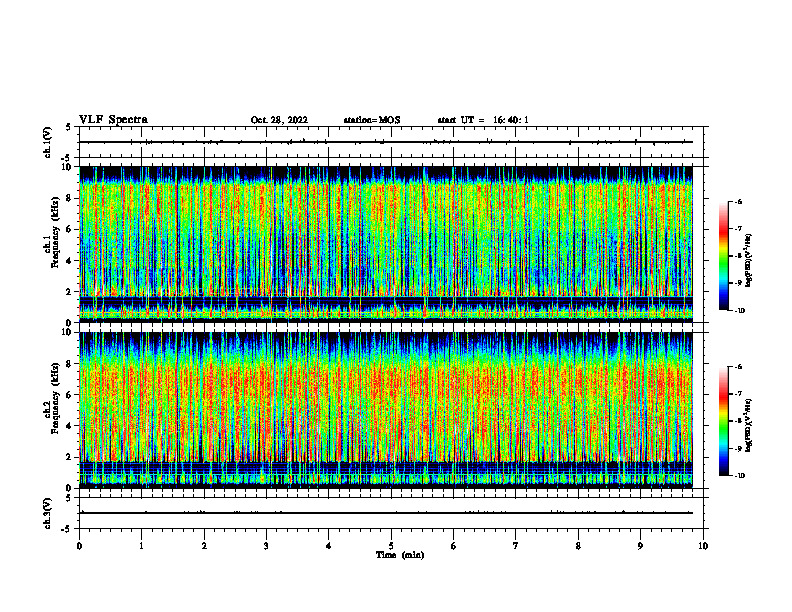Click the time axis tick label "6"
The height and width of the screenshot is (612, 792).
click(x=454, y=546)
